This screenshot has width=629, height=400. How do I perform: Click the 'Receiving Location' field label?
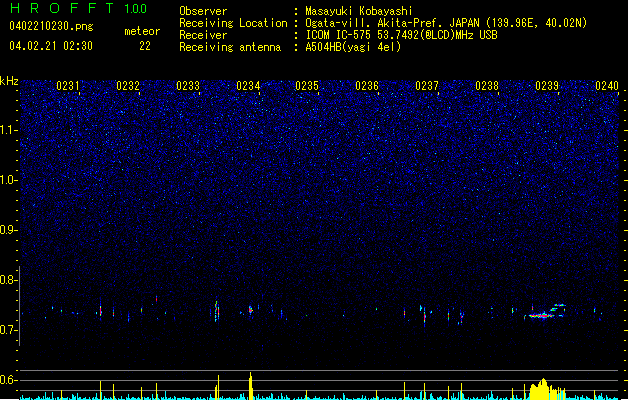click(233, 23)
